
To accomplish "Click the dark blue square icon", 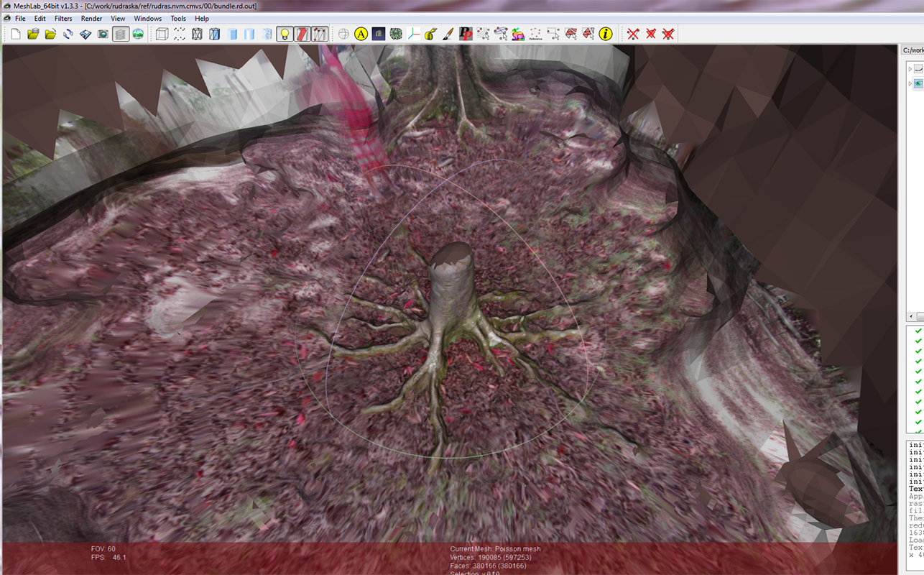I will (379, 34).
